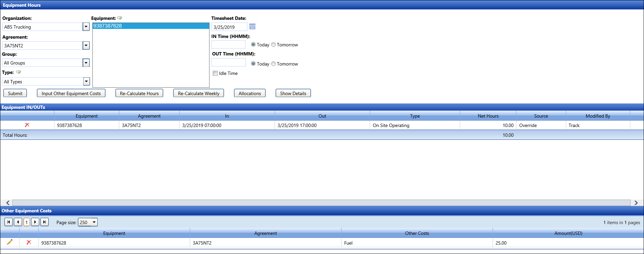644x254 pixels.
Task: Go to next page of costs grid
Action: [35, 222]
